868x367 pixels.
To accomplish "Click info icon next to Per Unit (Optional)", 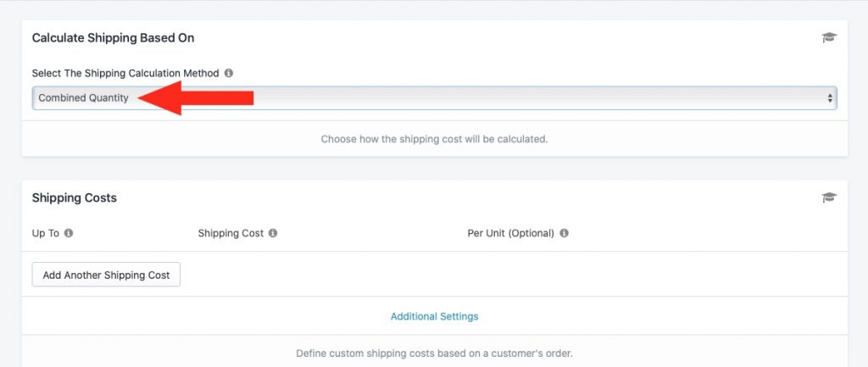I will point(564,233).
